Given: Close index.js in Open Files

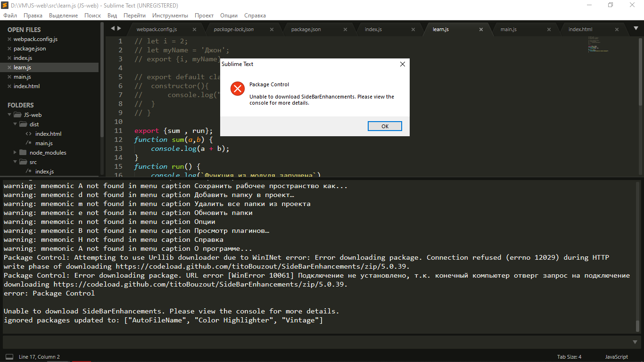Looking at the screenshot, I should pyautogui.click(x=9, y=58).
